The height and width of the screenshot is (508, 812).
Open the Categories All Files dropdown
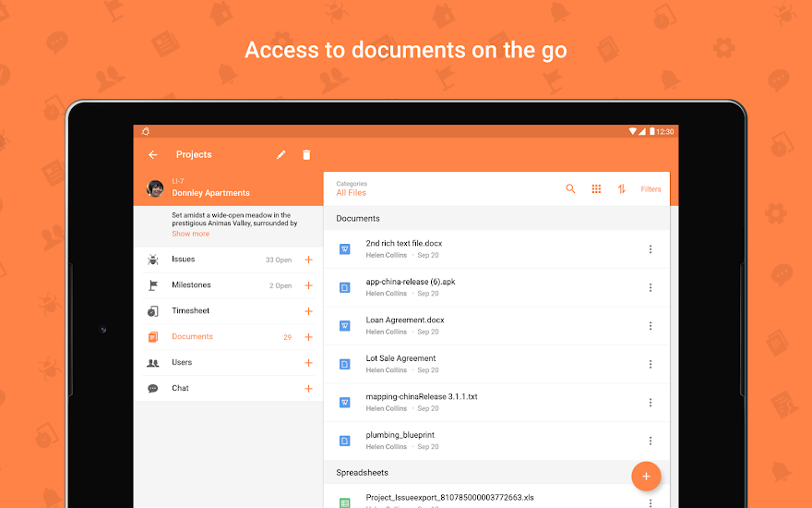click(x=352, y=188)
